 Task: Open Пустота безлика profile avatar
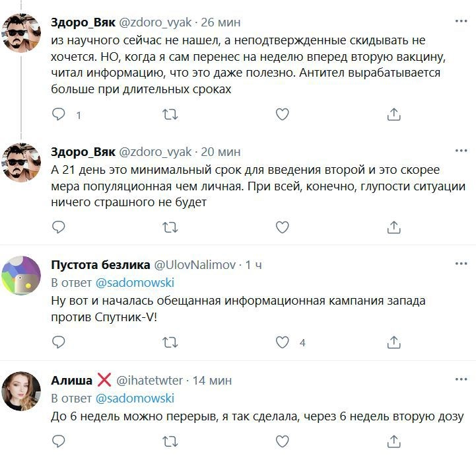pos(22,276)
